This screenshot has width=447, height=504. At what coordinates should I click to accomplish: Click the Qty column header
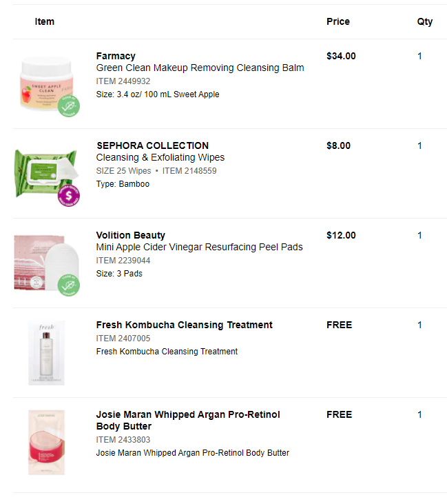pyautogui.click(x=425, y=21)
